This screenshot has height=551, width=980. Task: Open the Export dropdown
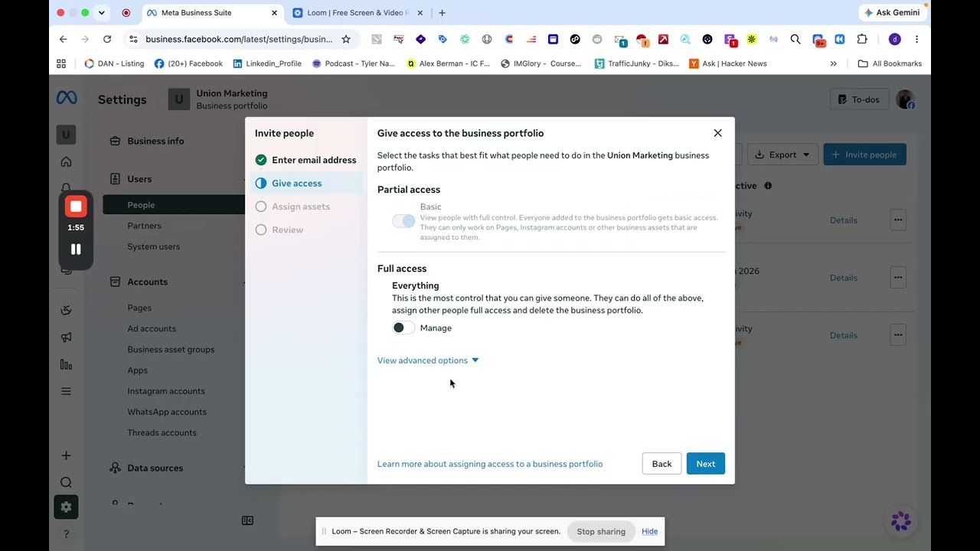click(x=782, y=155)
